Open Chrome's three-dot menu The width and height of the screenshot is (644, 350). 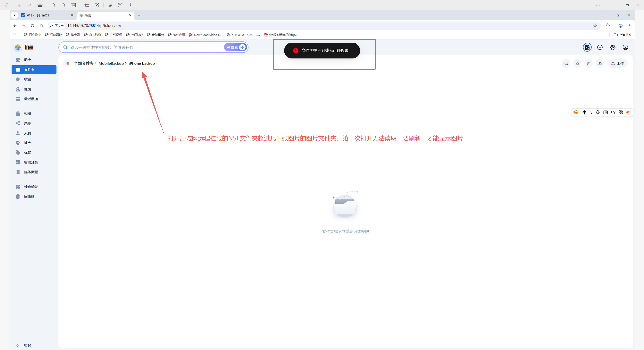pos(629,25)
